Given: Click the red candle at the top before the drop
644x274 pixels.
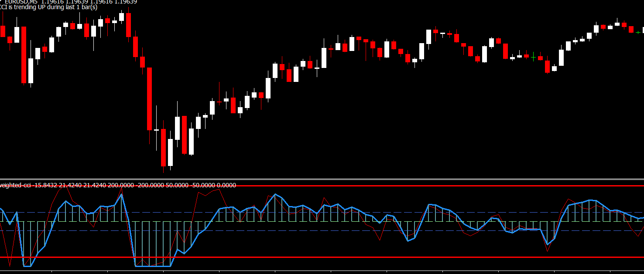Looking at the screenshot, I should pyautogui.click(x=128, y=25).
